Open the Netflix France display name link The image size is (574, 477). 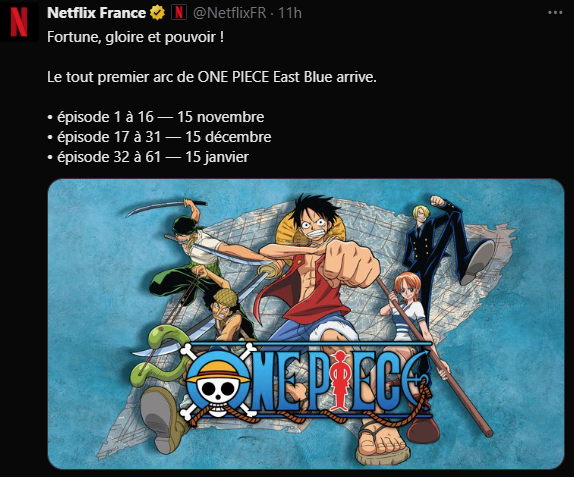pos(96,13)
